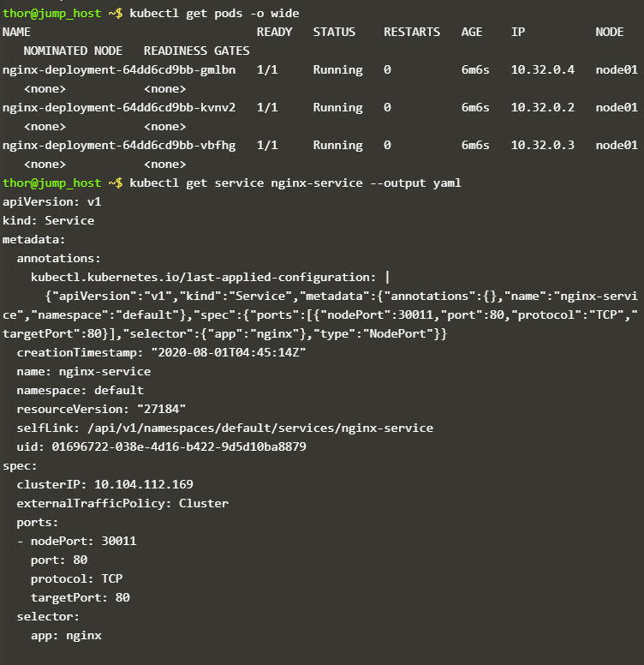Click the pod IP address 10.32.0.4

pos(543,69)
